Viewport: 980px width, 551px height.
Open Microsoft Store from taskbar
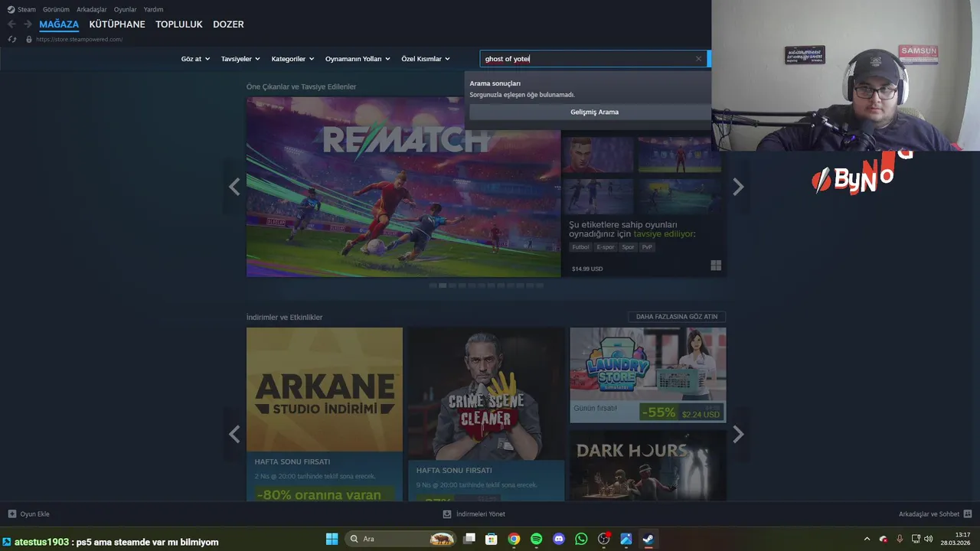pos(492,539)
